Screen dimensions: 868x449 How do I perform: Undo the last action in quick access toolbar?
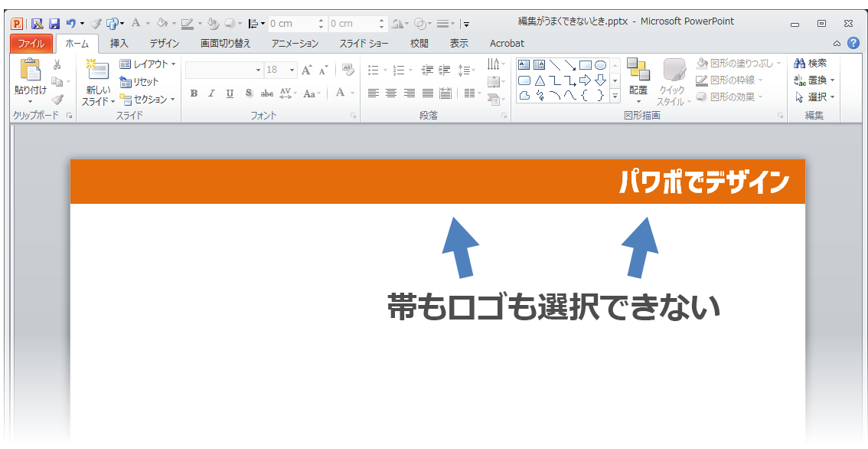point(71,23)
